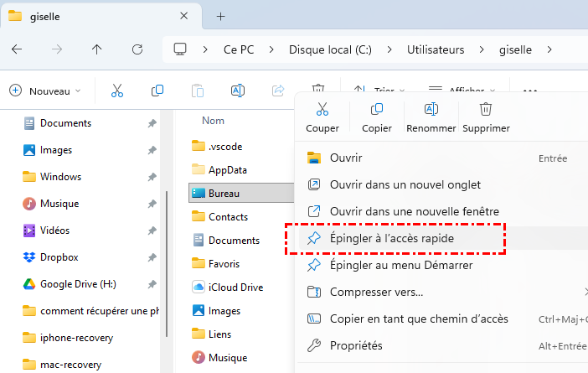Expand chevron after giselle in address bar

[x=549, y=49]
